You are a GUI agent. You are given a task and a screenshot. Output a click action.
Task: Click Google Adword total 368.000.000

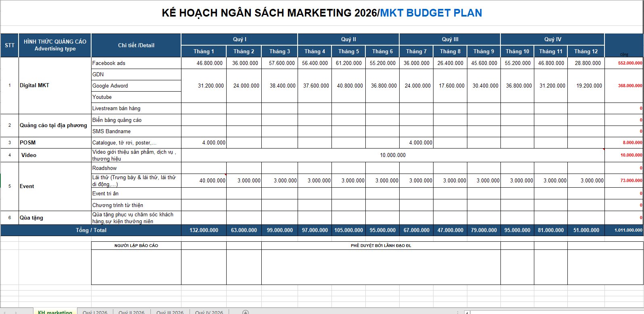click(x=624, y=86)
